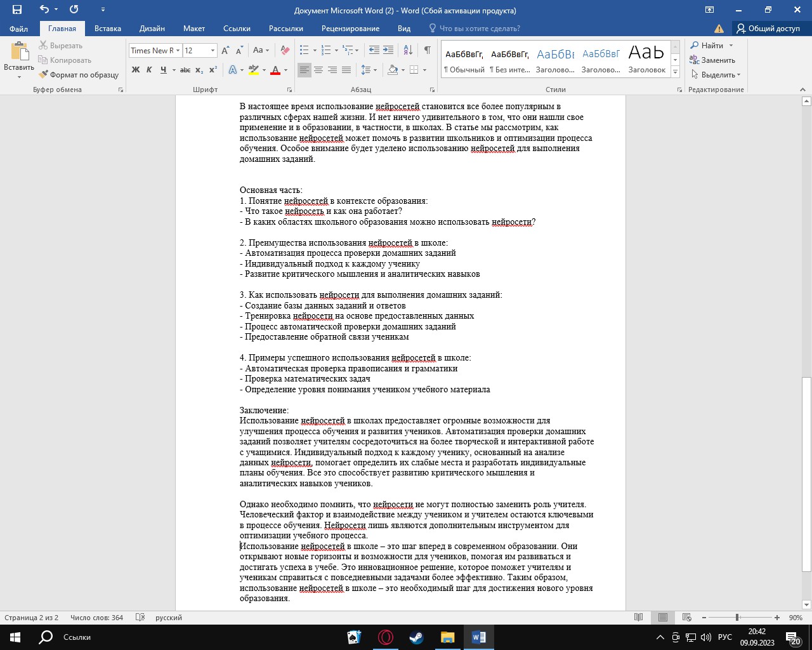Image resolution: width=812 pixels, height=650 pixels.
Task: Share the document via Общий доступ
Action: (x=768, y=29)
